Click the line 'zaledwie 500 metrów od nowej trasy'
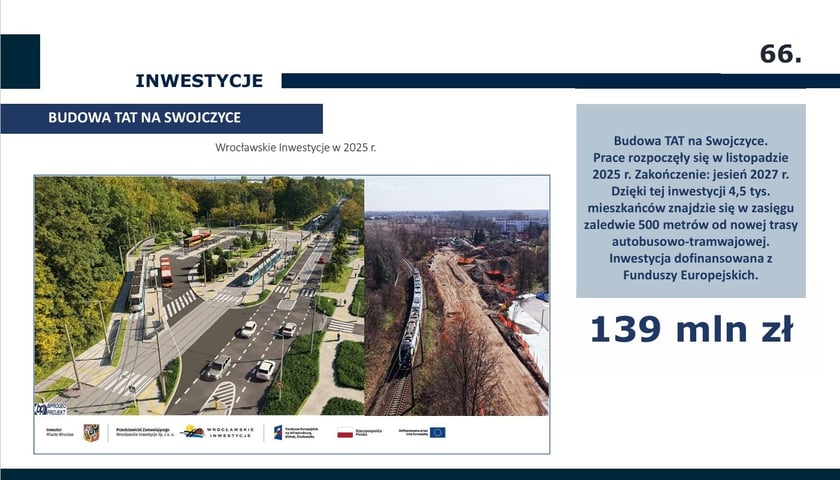 pos(691,224)
